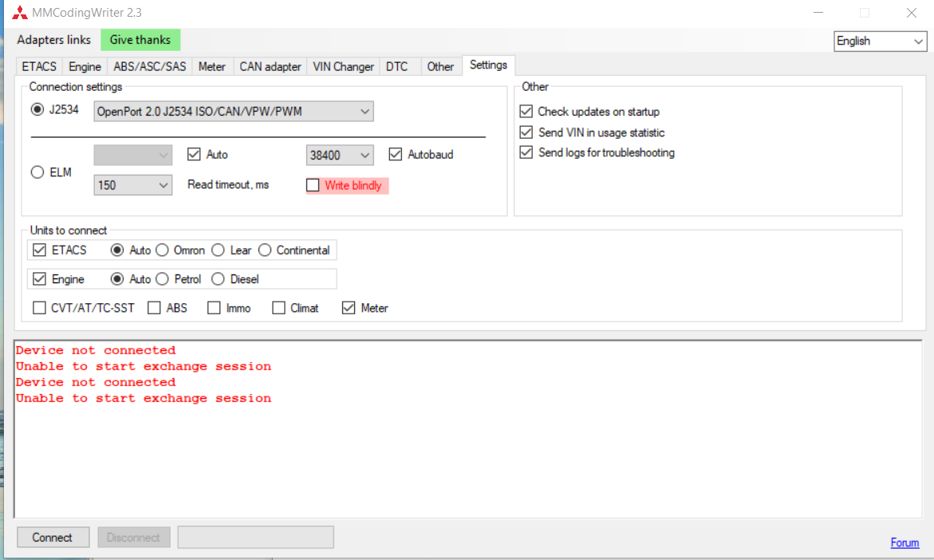
Task: Switch to the VIN Changer tab
Action: click(x=343, y=67)
